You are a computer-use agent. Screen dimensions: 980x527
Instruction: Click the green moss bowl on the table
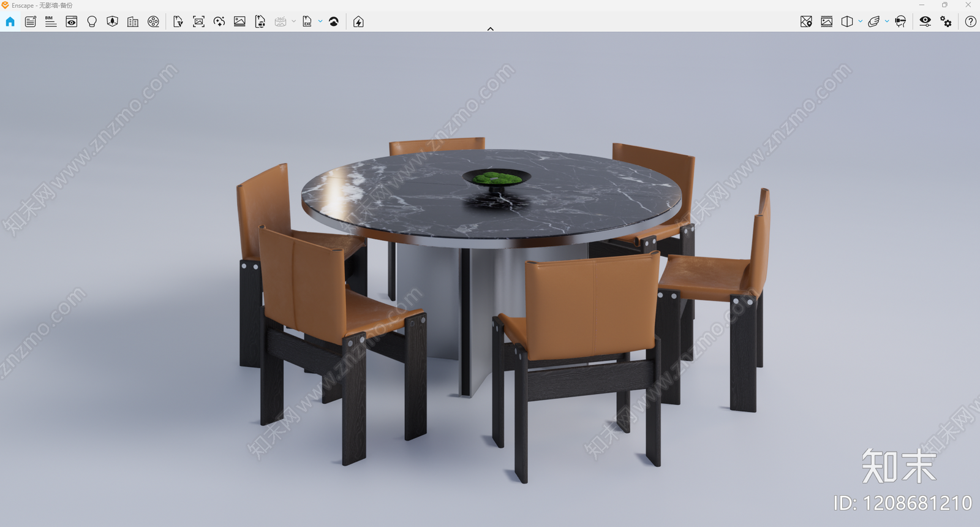496,178
